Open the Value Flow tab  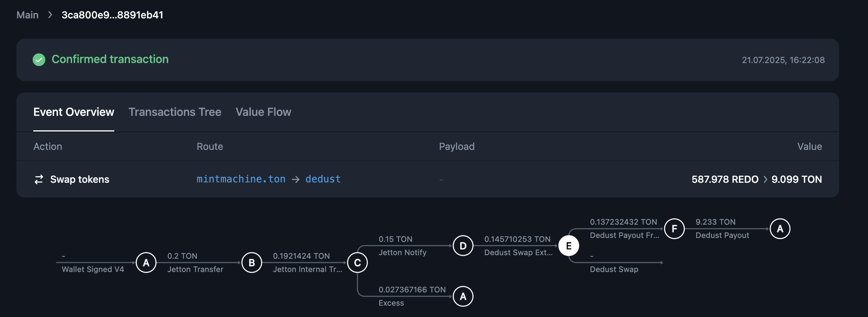point(263,112)
